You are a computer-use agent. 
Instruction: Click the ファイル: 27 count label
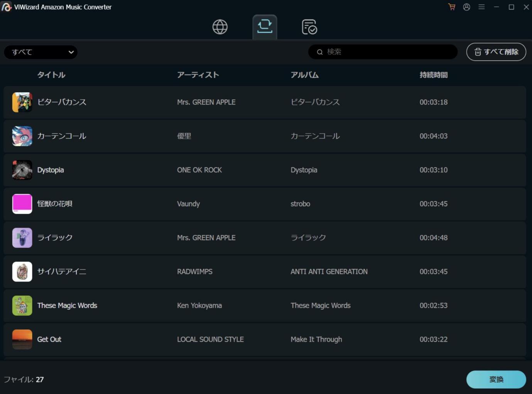(x=24, y=379)
